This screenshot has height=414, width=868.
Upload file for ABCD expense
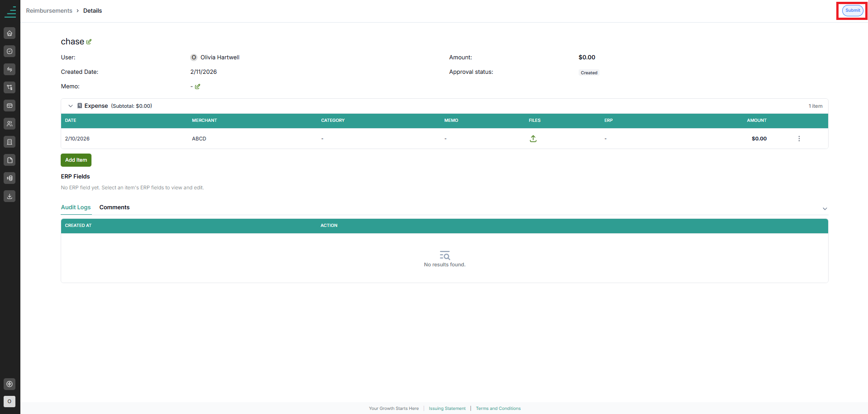click(533, 139)
